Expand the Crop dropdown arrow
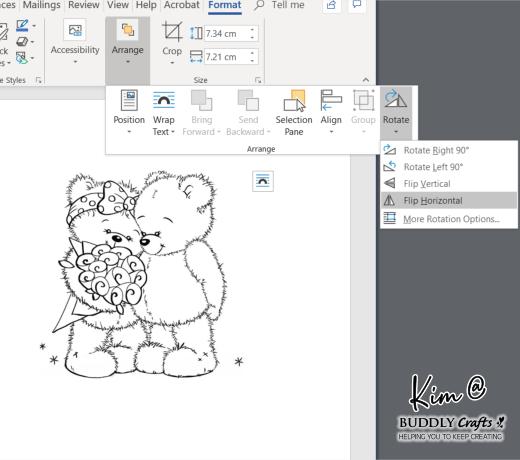The image size is (520, 460). [x=172, y=63]
